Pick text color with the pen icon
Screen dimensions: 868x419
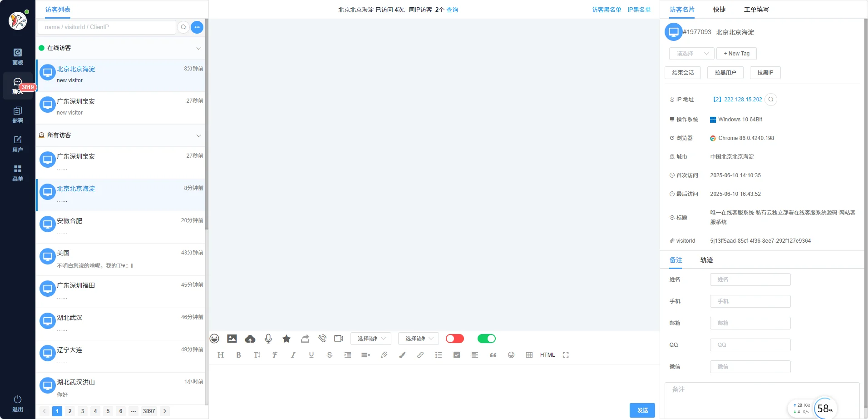pos(384,355)
